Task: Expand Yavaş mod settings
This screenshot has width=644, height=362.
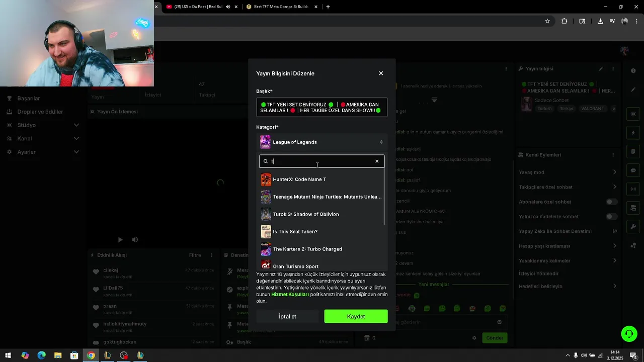Action: 568,172
